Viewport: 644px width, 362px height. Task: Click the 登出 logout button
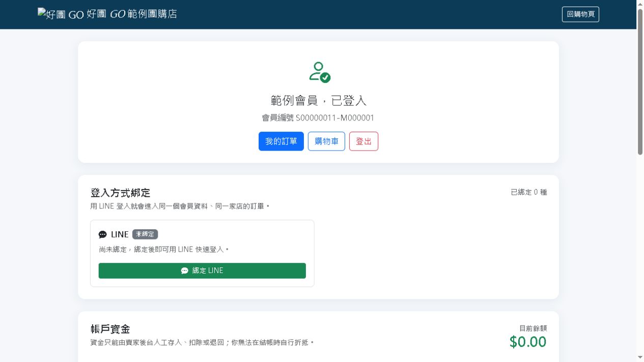pyautogui.click(x=363, y=141)
